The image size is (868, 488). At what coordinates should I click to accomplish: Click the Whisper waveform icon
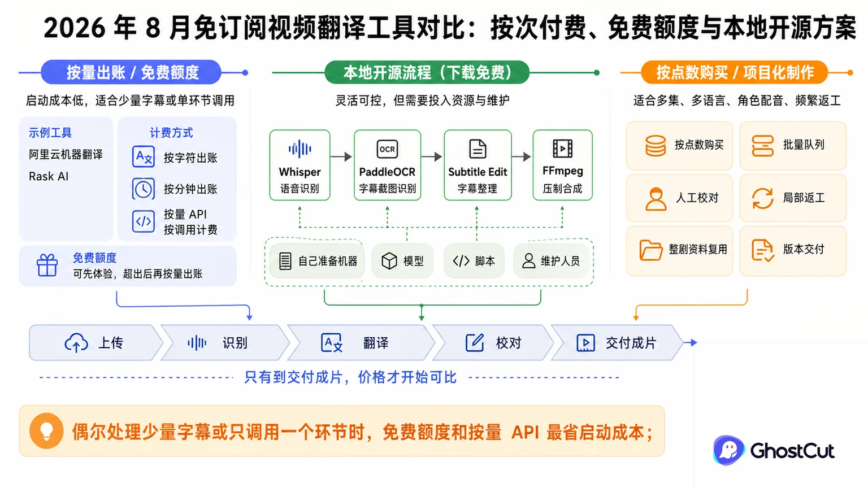(300, 149)
